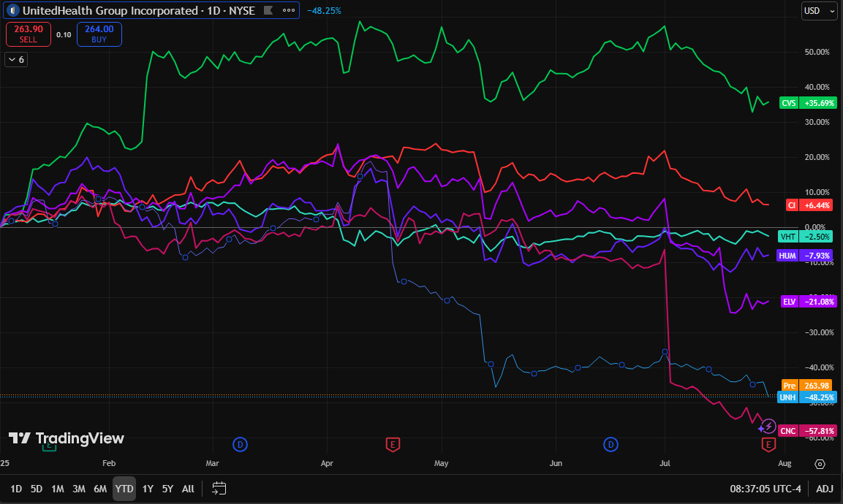
Task: Click the 264.00 BUY button
Action: coord(99,34)
